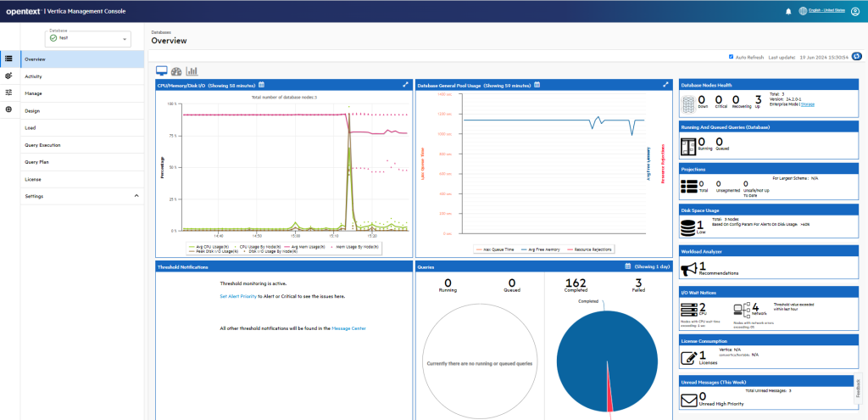Select the bar chart view icon
Image resolution: width=868 pixels, height=420 pixels.
coord(192,71)
